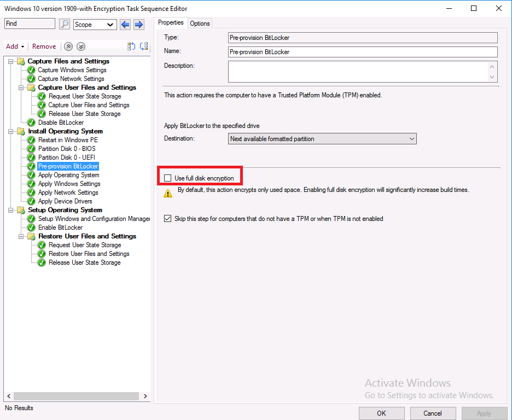Collapse the Restore User Files and Settings group
This screenshot has height=420, width=512.
(x=21, y=236)
